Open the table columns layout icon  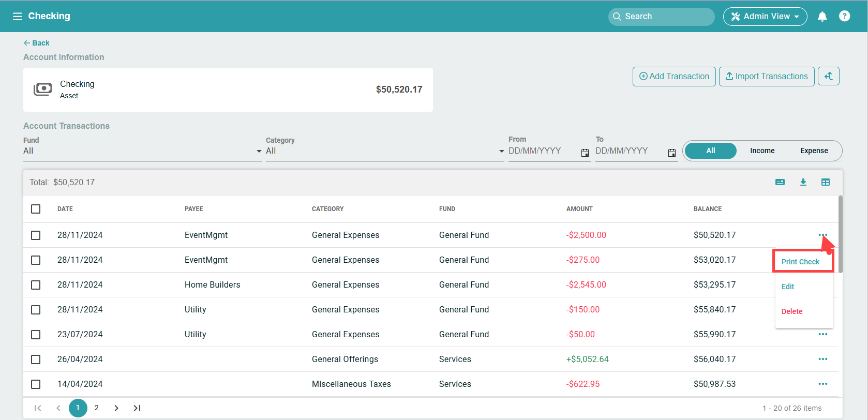click(x=825, y=182)
